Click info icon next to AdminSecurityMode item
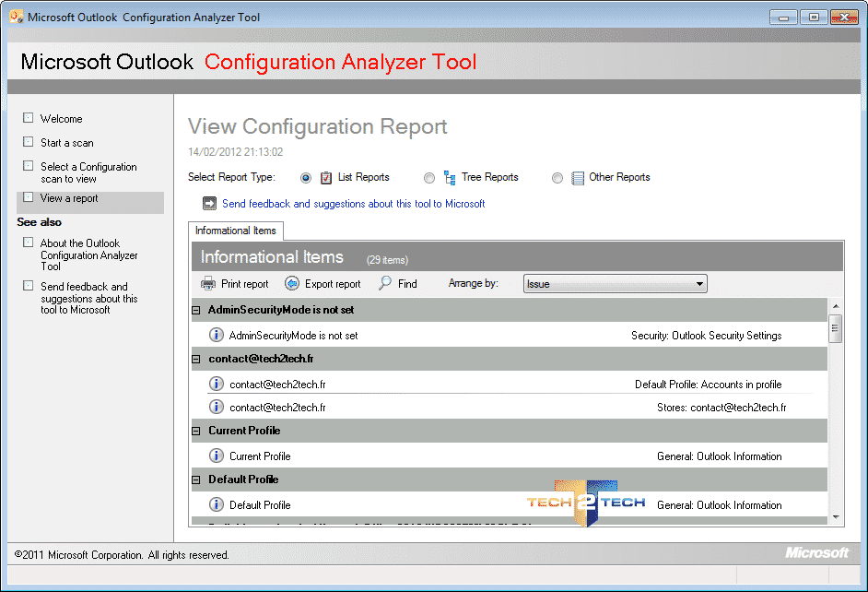Image resolution: width=868 pixels, height=592 pixels. coord(216,335)
